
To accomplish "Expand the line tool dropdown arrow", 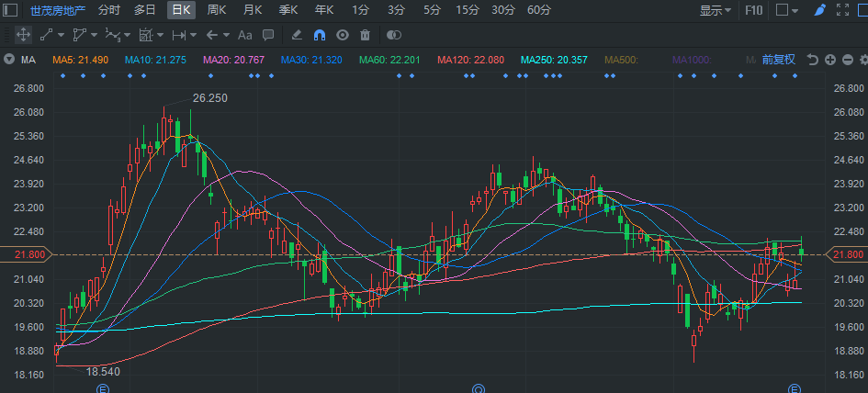I will coord(61,36).
